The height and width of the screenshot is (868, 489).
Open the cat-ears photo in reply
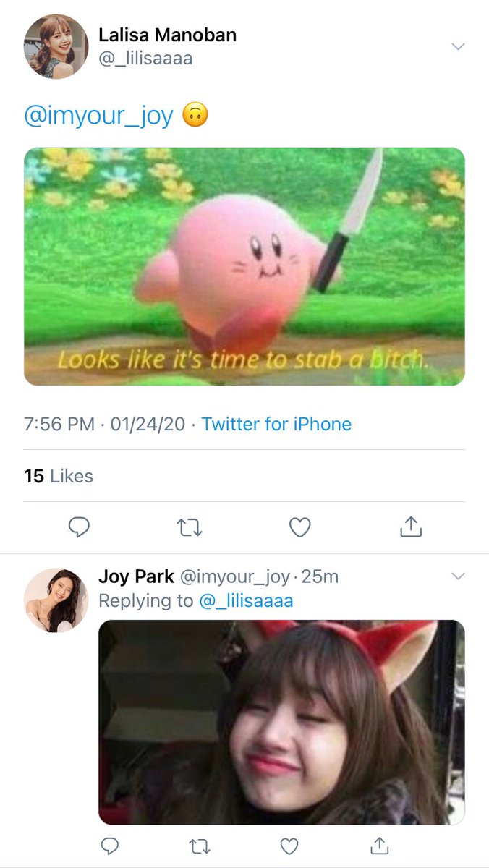(281, 722)
